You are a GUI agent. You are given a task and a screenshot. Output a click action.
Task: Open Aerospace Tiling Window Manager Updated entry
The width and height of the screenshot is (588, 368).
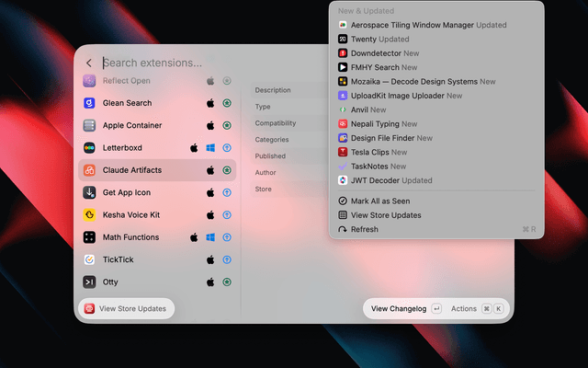[x=436, y=25]
